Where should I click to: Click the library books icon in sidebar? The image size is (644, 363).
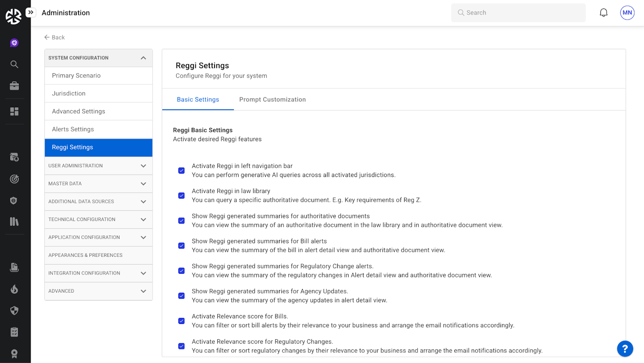14,221
